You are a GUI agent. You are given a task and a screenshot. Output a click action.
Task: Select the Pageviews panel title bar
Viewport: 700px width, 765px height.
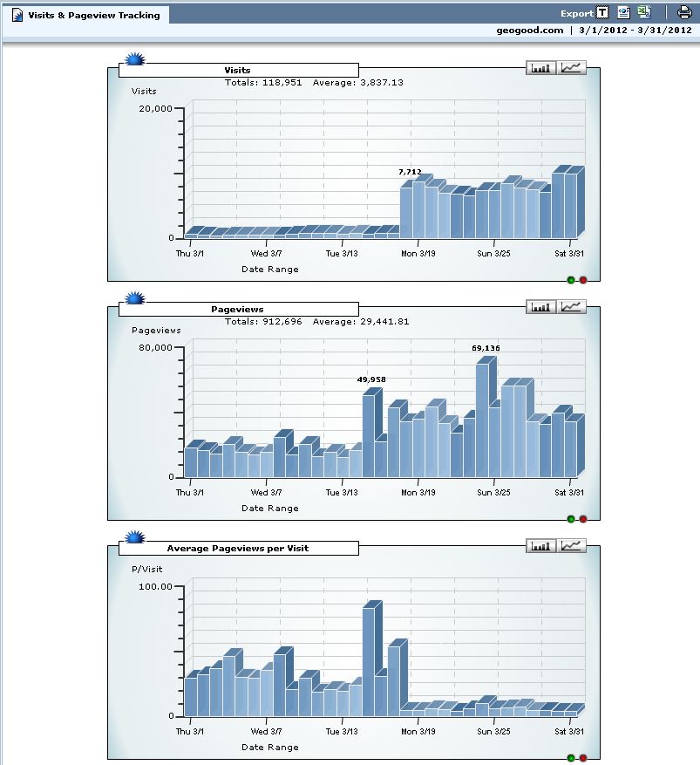(x=237, y=309)
